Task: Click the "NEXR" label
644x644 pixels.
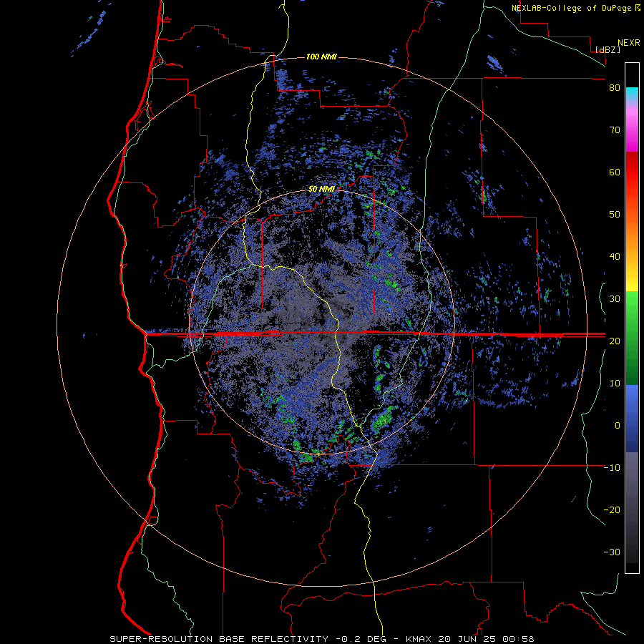Action: click(x=628, y=43)
